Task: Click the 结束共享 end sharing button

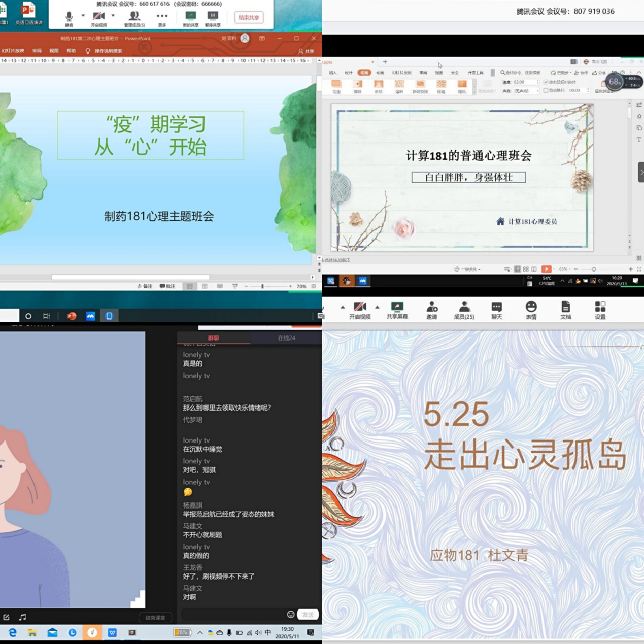Action: pyautogui.click(x=249, y=18)
